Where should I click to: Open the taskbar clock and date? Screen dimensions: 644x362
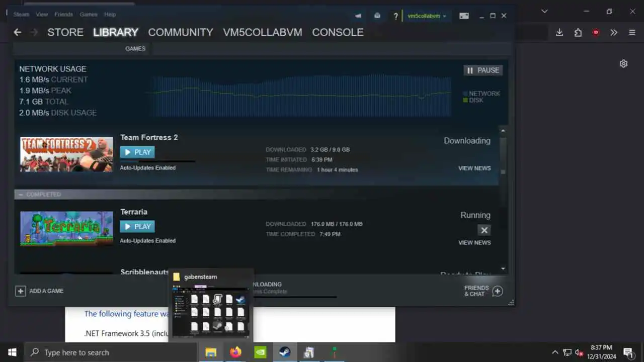click(602, 352)
